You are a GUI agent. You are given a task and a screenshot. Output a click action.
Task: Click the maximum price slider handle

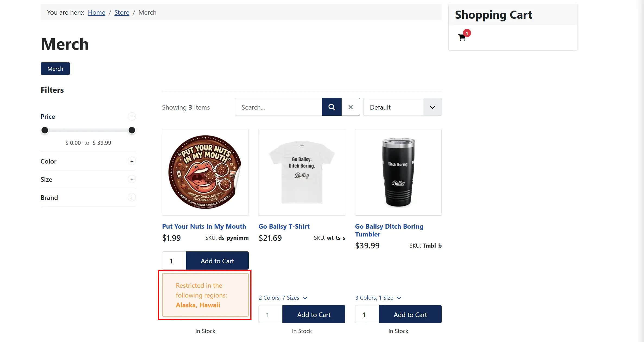tap(132, 130)
